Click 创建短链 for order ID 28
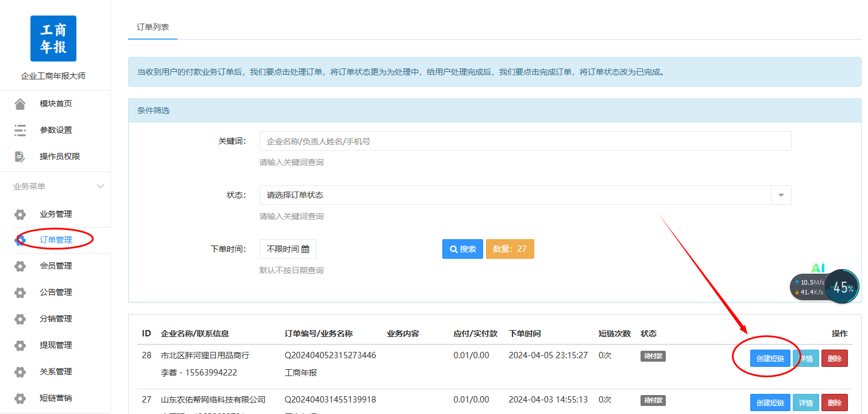 770,359
